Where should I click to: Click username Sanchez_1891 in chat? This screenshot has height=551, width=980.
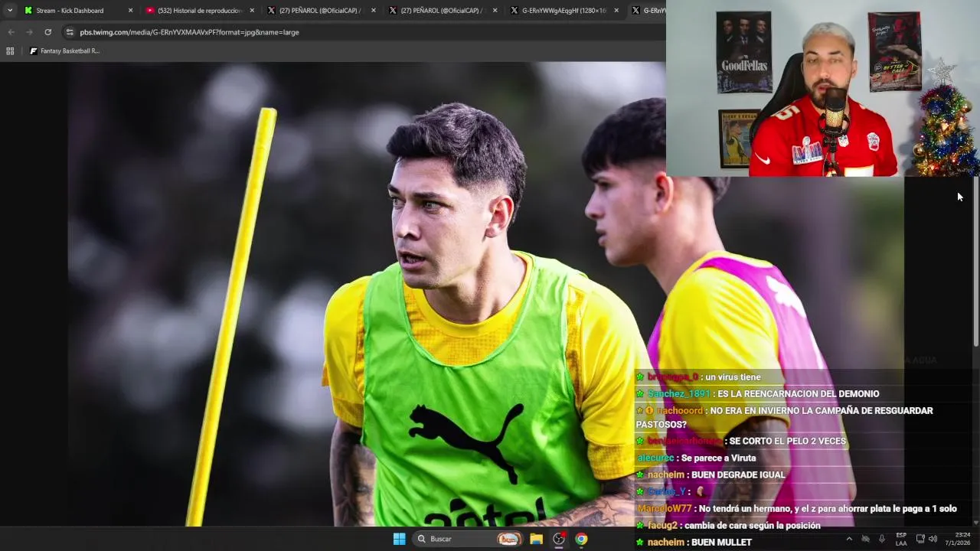click(x=678, y=394)
